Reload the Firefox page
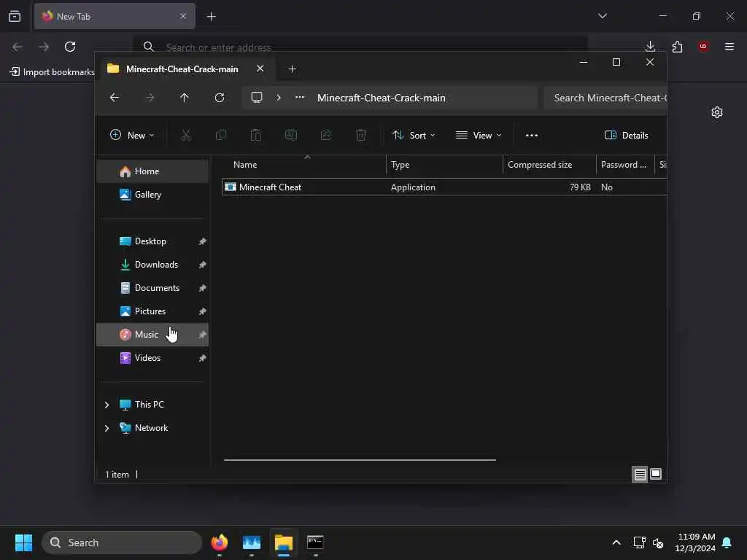This screenshot has width=747, height=560. pos(70,47)
